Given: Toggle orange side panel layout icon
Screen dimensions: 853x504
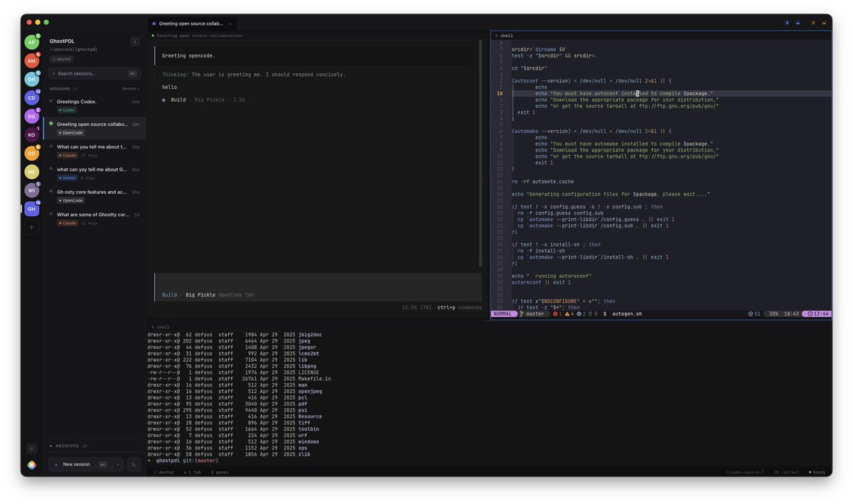Looking at the screenshot, I should click(812, 23).
